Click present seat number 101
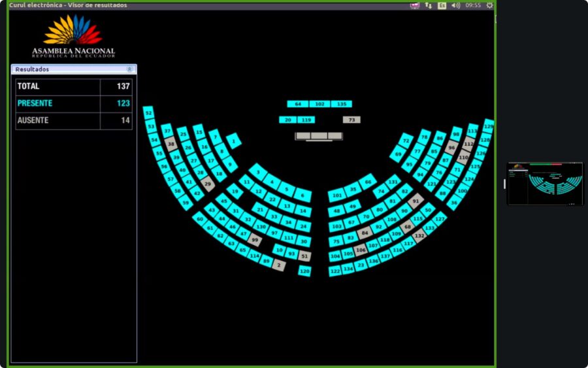The image size is (588, 368). 336,195
